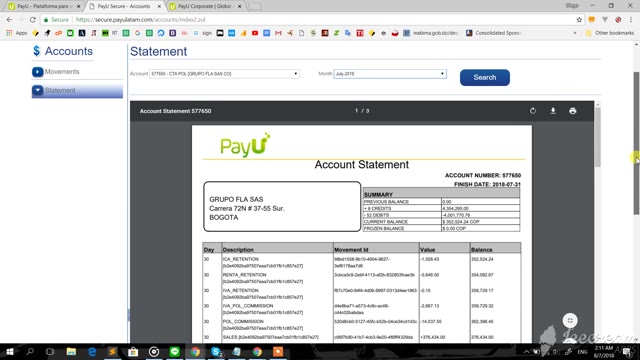Open the Month dropdown showing July-2018

coord(390,74)
